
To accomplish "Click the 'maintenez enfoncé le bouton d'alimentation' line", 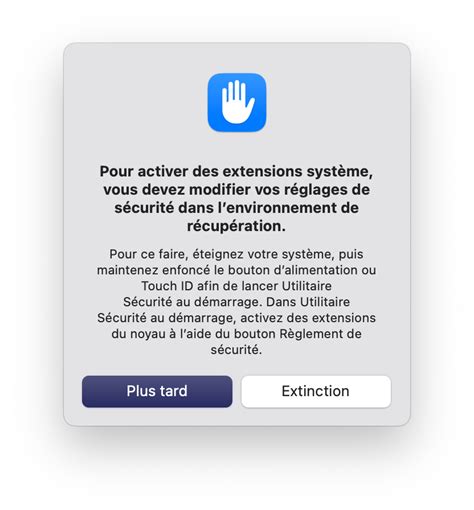I will [x=236, y=270].
